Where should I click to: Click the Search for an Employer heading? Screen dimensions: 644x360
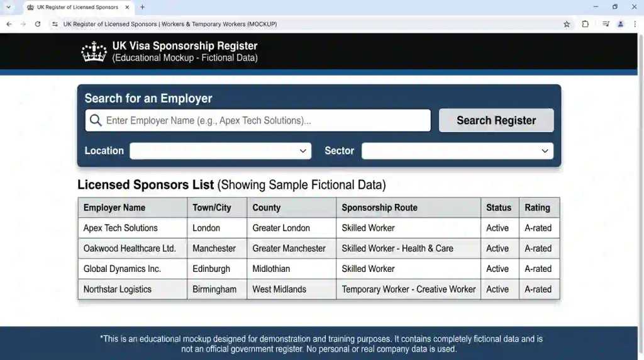tap(148, 99)
